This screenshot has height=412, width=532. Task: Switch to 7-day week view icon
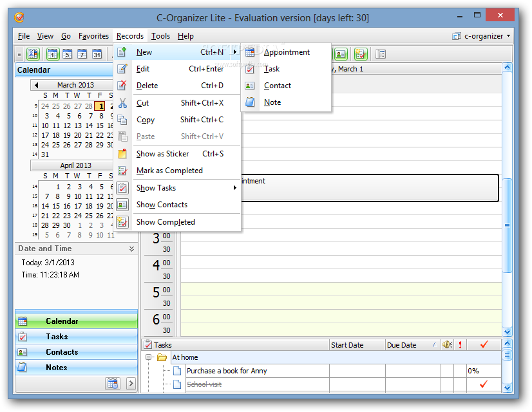click(82, 53)
